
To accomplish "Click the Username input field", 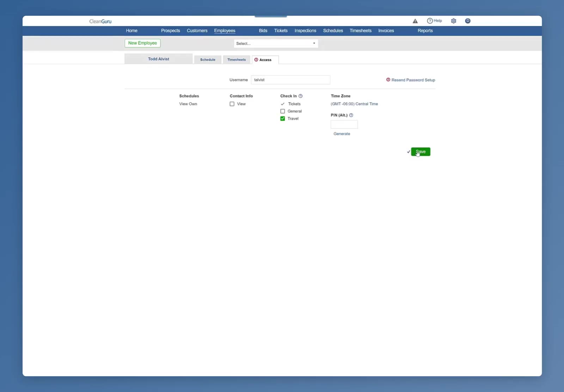I will (x=290, y=80).
